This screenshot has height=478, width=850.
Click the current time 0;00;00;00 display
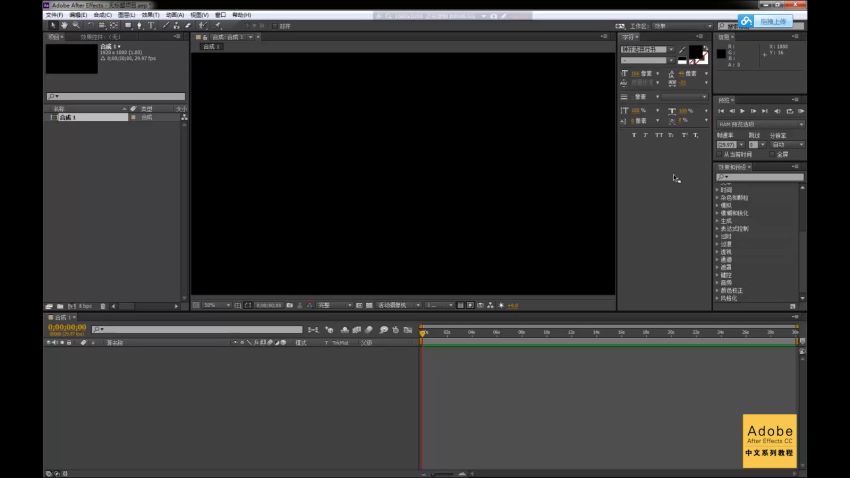[x=67, y=327]
